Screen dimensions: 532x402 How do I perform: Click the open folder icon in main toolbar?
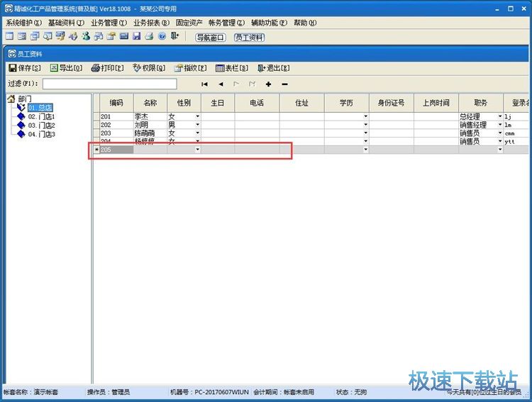(111, 36)
